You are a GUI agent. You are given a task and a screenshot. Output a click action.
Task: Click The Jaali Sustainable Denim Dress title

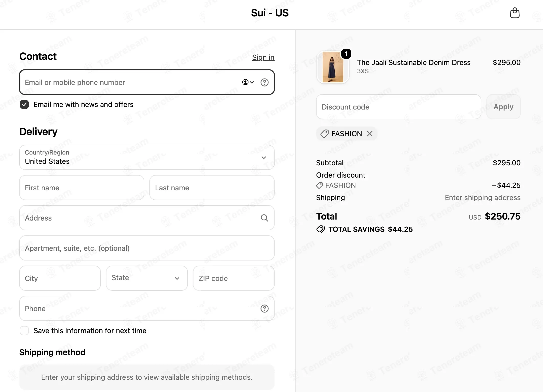pos(414,62)
